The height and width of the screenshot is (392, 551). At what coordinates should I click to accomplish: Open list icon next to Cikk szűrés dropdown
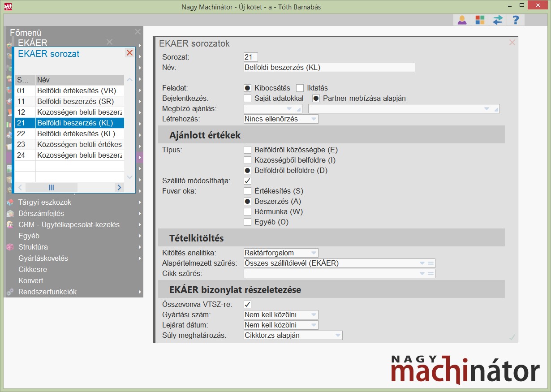click(430, 274)
